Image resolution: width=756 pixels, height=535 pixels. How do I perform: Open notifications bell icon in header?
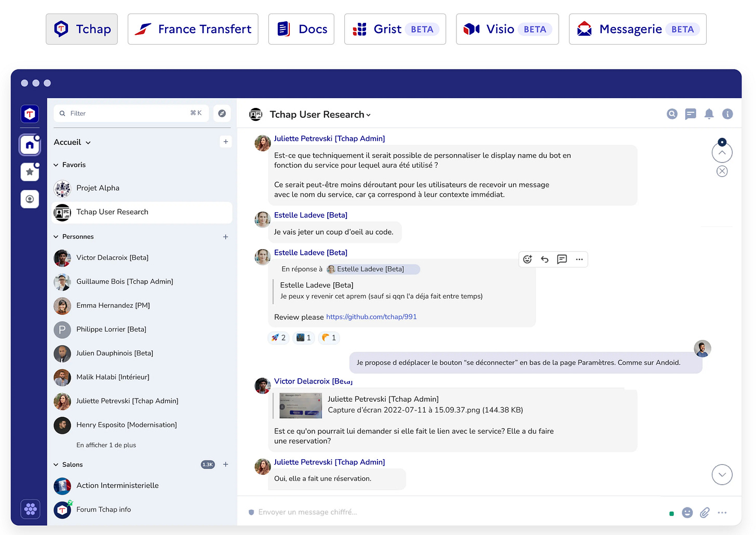709,114
